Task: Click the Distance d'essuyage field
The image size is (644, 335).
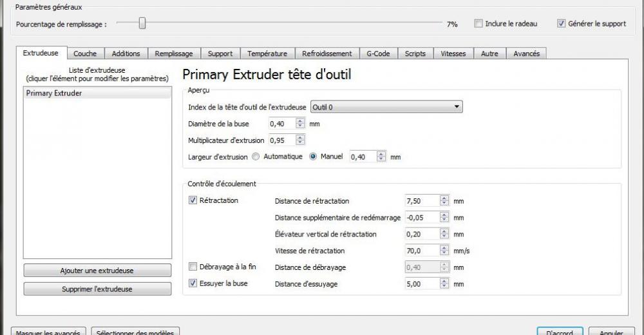Action: tap(422, 283)
